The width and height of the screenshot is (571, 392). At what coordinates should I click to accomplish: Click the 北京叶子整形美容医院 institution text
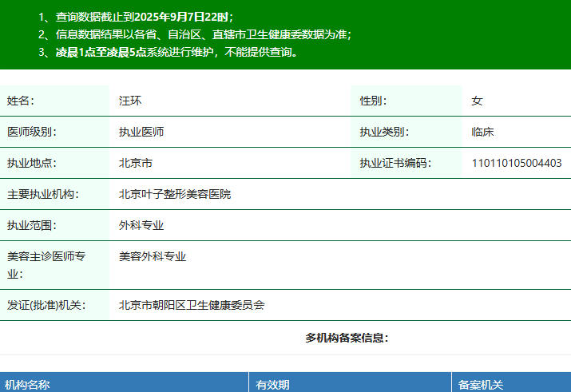click(x=174, y=194)
